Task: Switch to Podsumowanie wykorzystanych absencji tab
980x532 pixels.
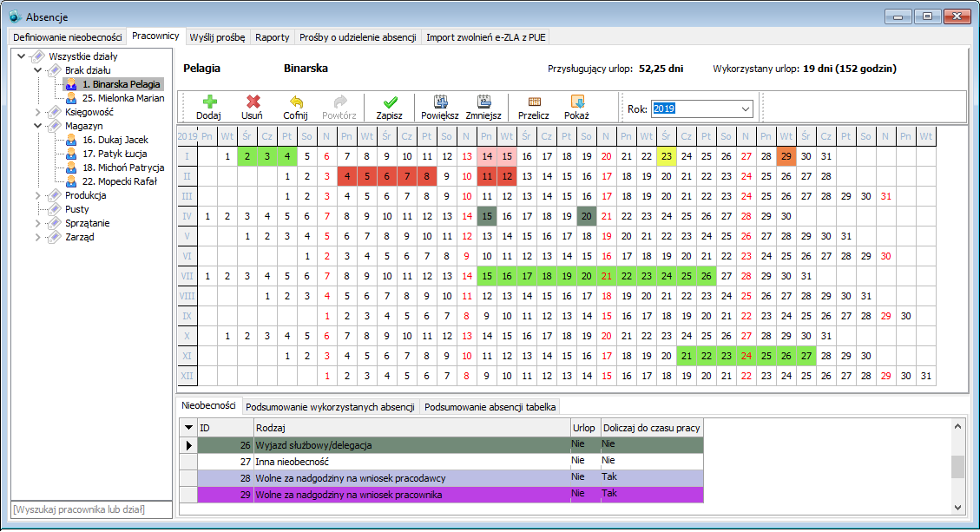Action: 330,407
